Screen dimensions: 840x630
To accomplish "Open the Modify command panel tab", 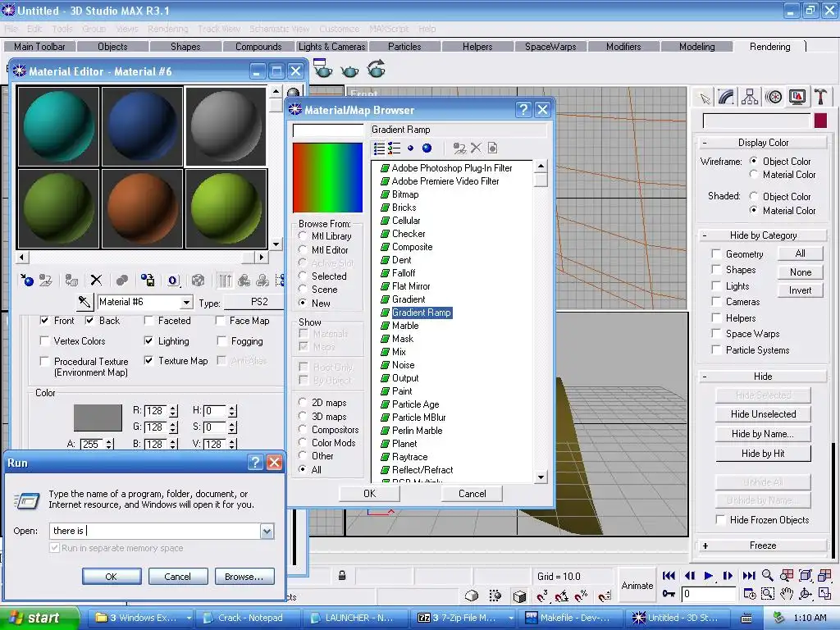I will tap(727, 98).
